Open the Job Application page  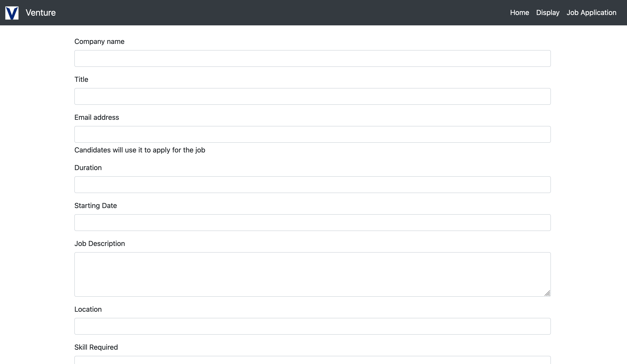pyautogui.click(x=591, y=13)
